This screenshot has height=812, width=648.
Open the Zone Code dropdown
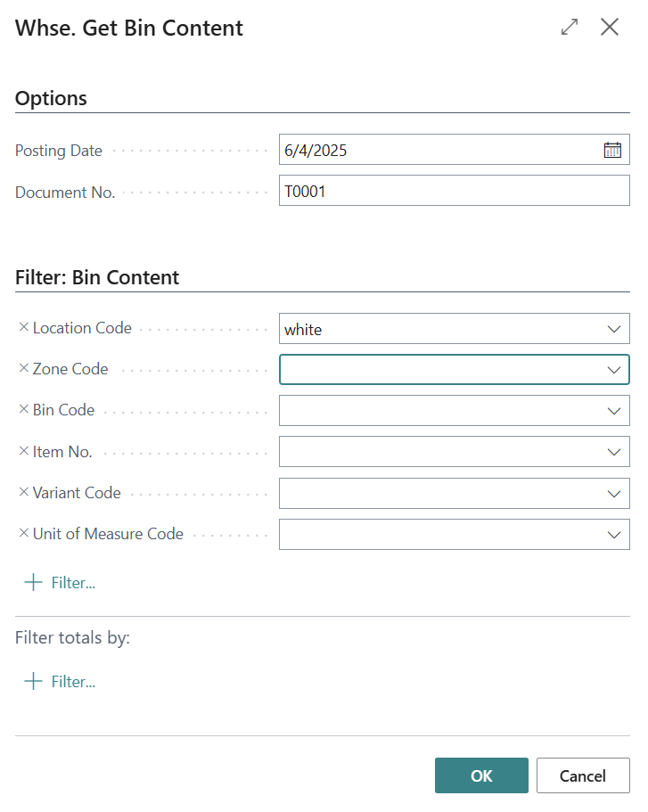coord(613,370)
